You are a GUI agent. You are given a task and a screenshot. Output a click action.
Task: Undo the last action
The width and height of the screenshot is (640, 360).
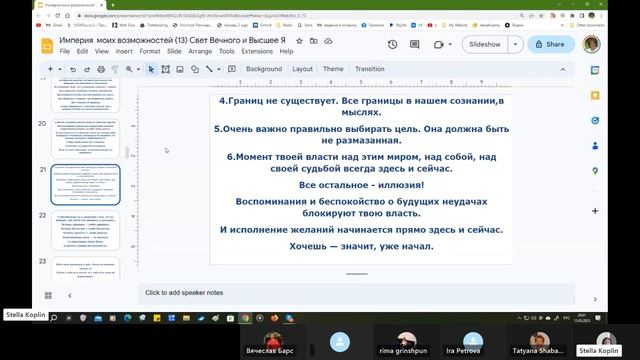coord(73,69)
